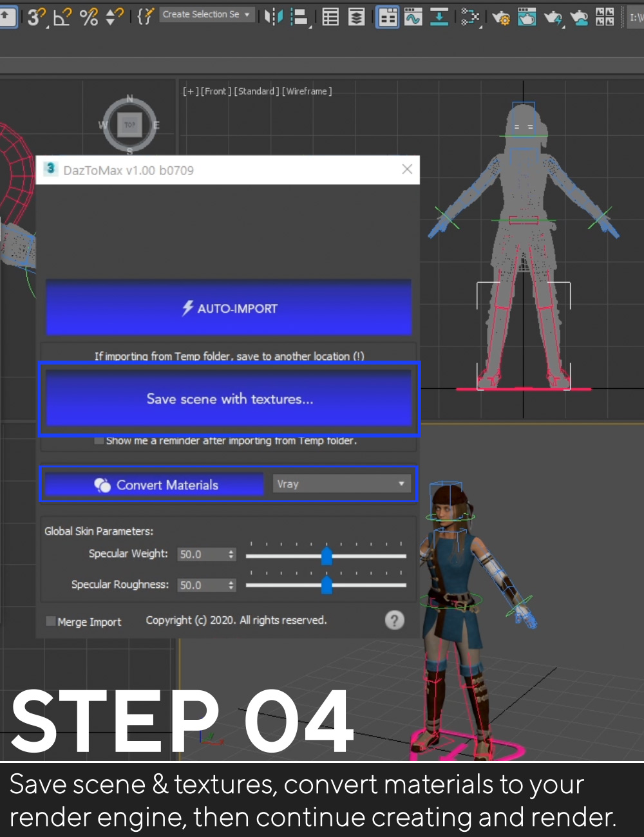The image size is (644, 837).
Task: Select the Align tool
Action: 299,17
